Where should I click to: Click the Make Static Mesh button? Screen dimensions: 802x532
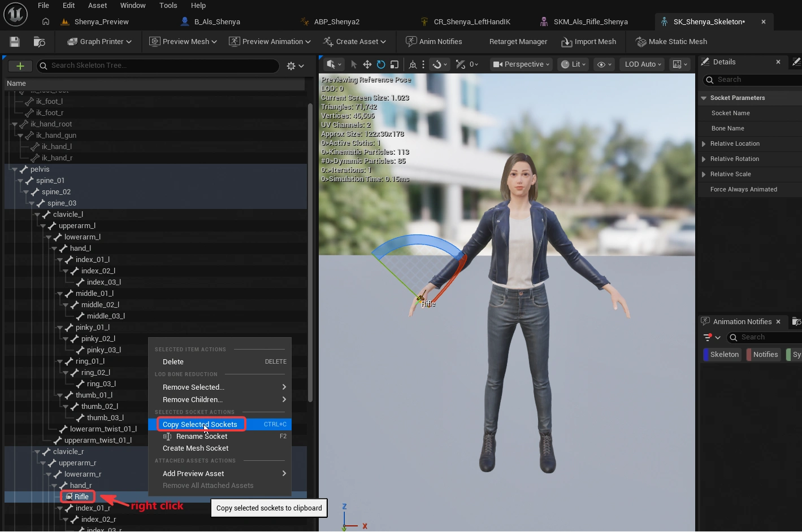(x=671, y=42)
